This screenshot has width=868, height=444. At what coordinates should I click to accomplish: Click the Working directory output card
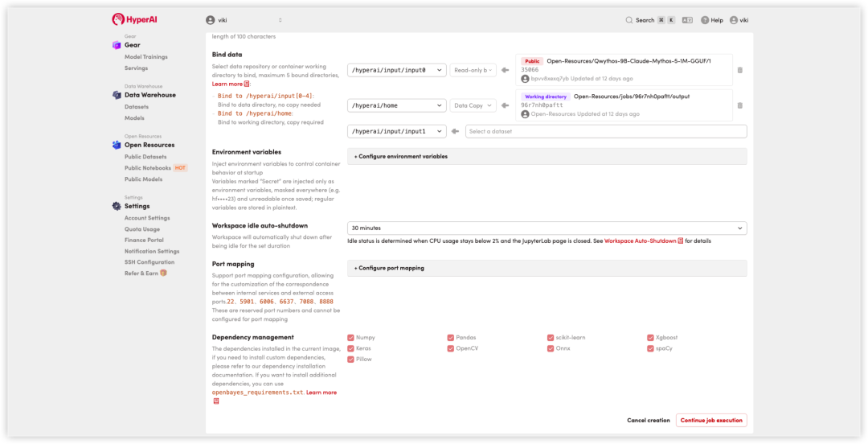pos(624,105)
